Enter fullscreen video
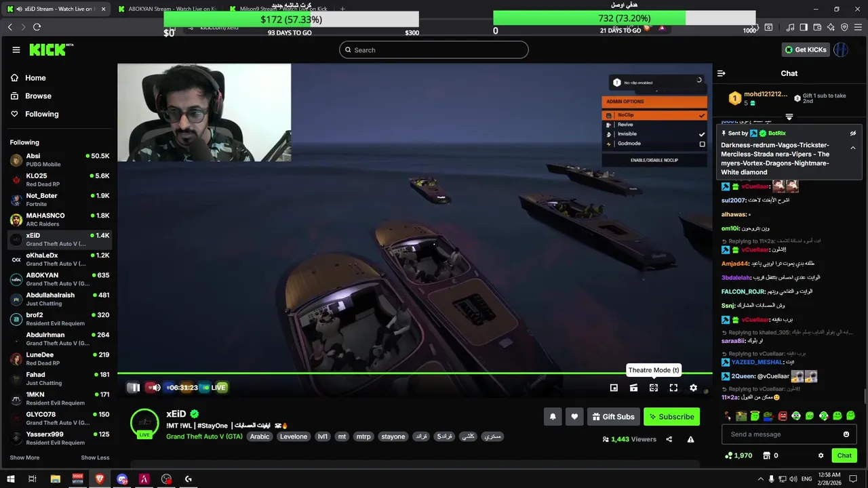Viewport: 868px width, 488px height. (673, 388)
